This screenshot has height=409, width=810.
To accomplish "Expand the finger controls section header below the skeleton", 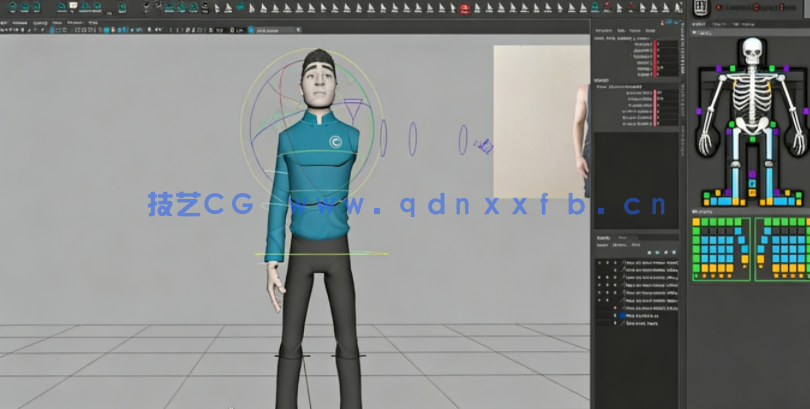I will [703, 211].
